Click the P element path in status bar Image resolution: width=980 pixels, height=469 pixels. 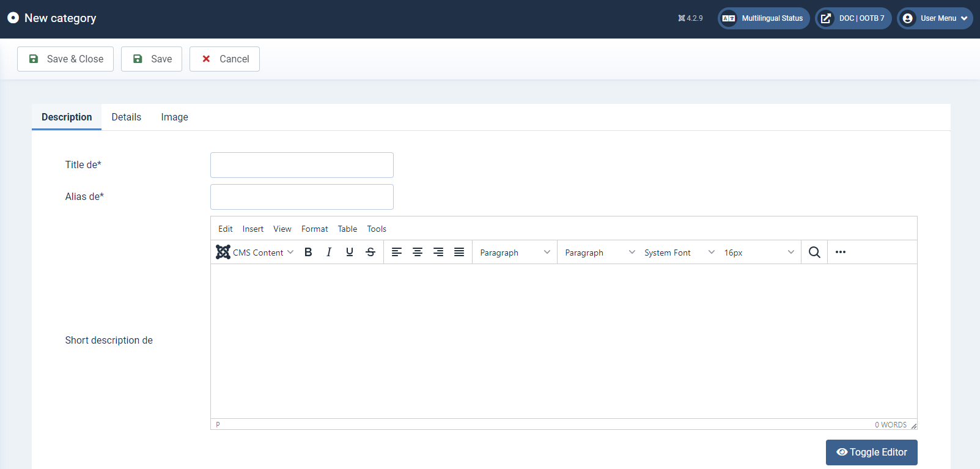coord(218,425)
